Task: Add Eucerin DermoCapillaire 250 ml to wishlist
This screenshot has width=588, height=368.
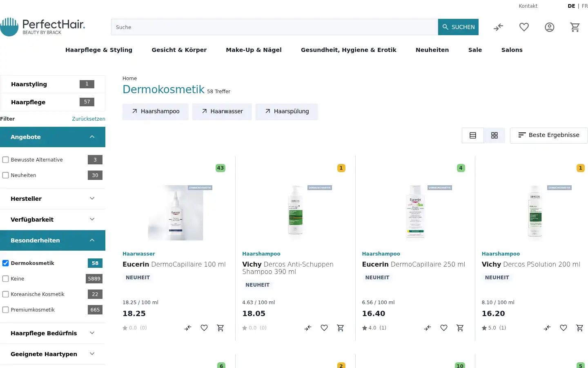Action: tap(444, 328)
